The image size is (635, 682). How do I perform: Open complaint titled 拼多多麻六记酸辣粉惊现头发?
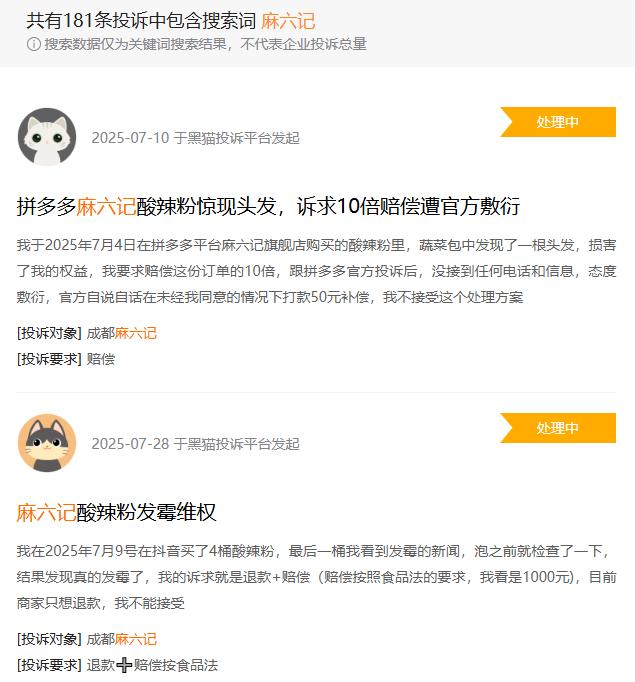click(x=268, y=206)
